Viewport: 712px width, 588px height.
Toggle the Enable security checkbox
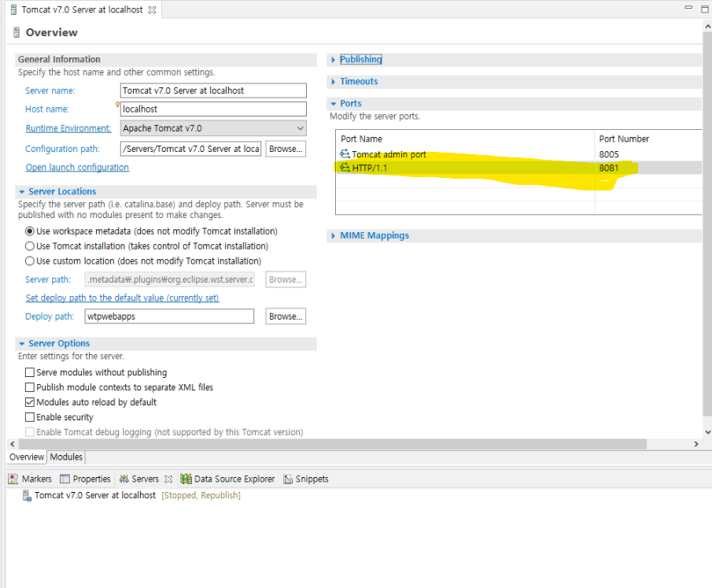click(30, 417)
